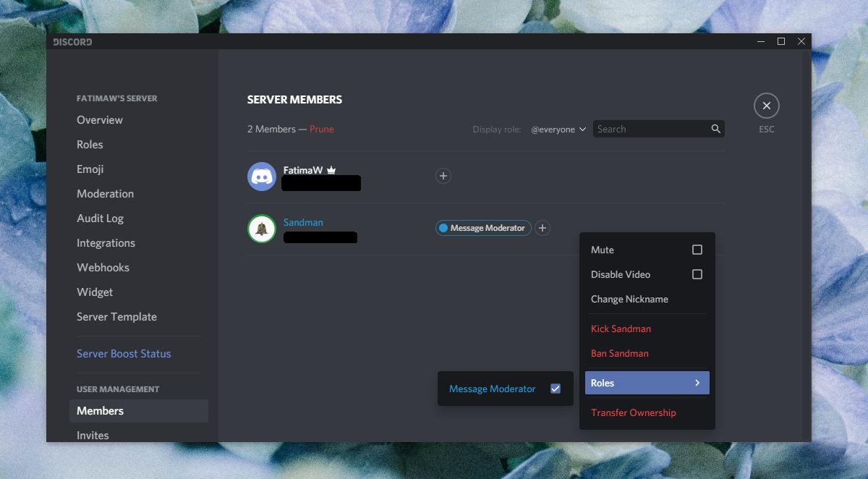This screenshot has height=479, width=868.
Task: Click the red Prune link
Action: point(322,130)
